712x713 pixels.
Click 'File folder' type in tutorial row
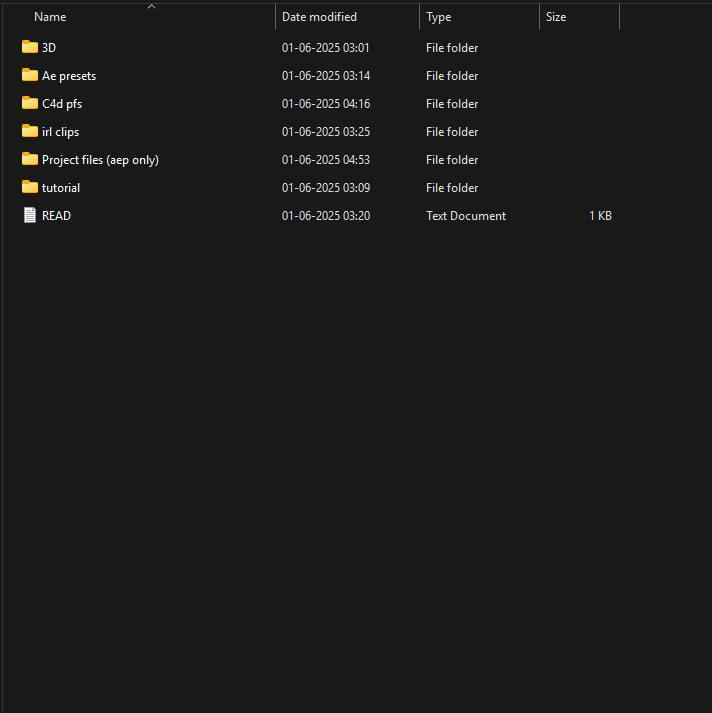click(x=452, y=188)
